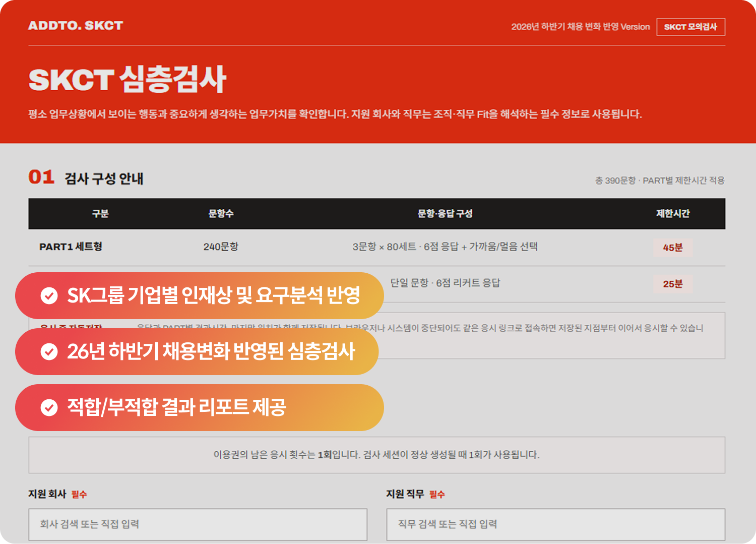Click the 지원 회사 field label
756x544 pixels.
coord(47,494)
